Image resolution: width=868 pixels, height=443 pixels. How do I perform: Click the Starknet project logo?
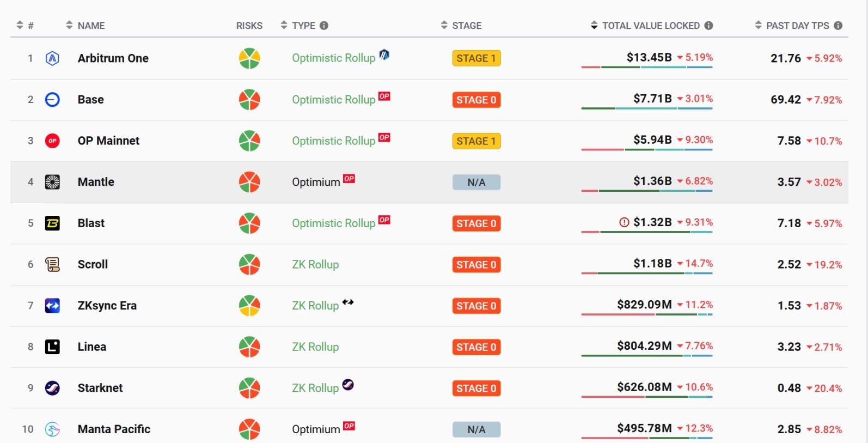click(52, 388)
